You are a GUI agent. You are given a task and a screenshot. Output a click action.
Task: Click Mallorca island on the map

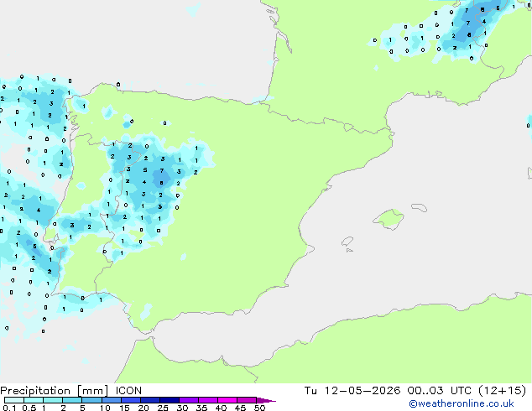(389, 219)
